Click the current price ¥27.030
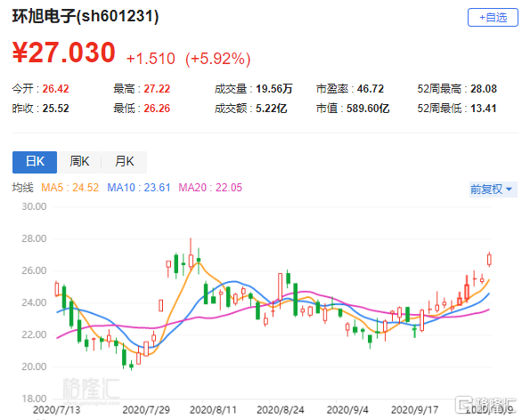522x420 pixels. pos(64,52)
